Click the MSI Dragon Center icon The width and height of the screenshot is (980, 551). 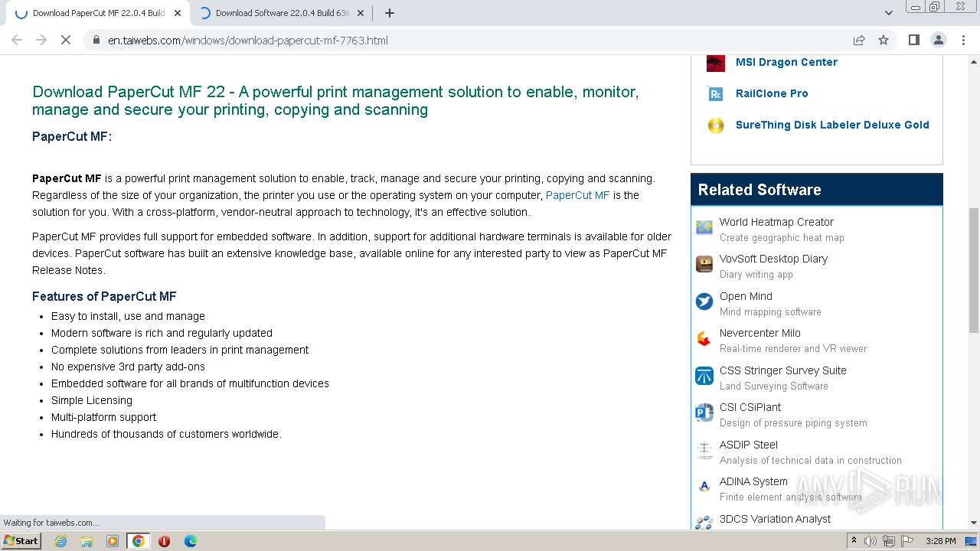click(x=716, y=63)
